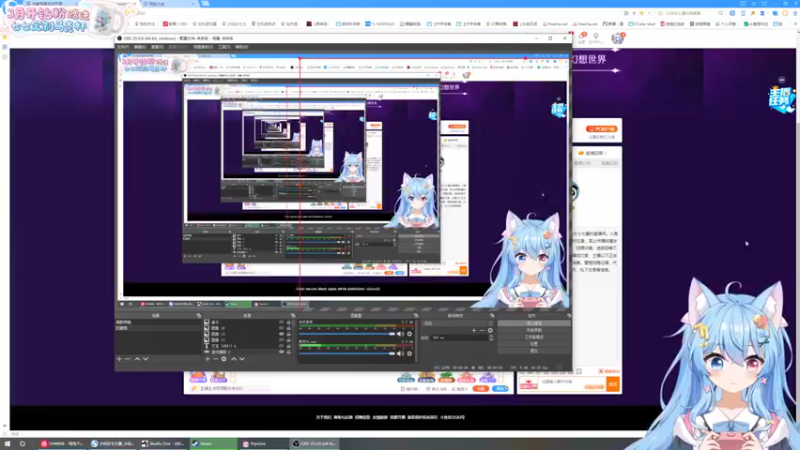Move scene up in OBS Scenes panel
This screenshot has width=800, height=450.
pyautogui.click(x=137, y=359)
